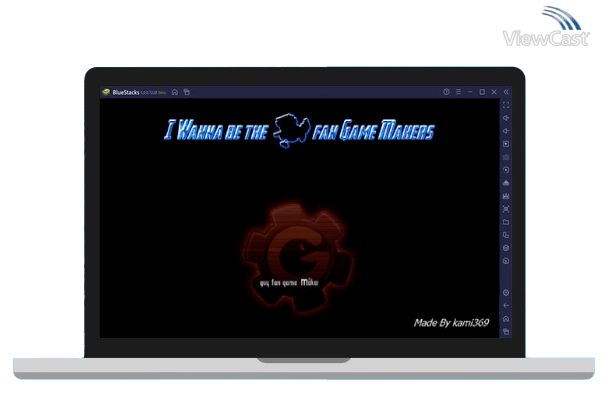Go to home via the title bar home icon
The height and width of the screenshot is (414, 602).
[175, 92]
